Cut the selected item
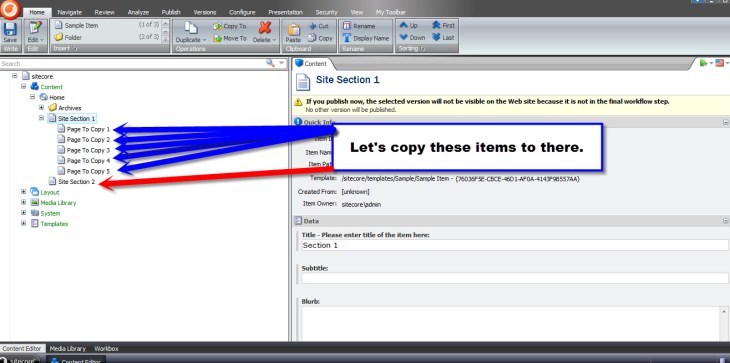 [318, 26]
